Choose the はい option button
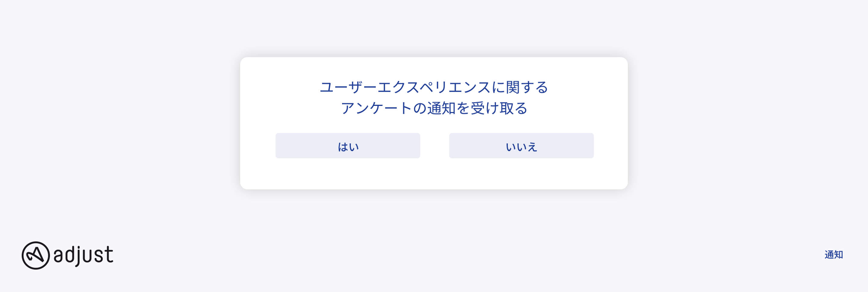The height and width of the screenshot is (292, 868). tap(348, 146)
